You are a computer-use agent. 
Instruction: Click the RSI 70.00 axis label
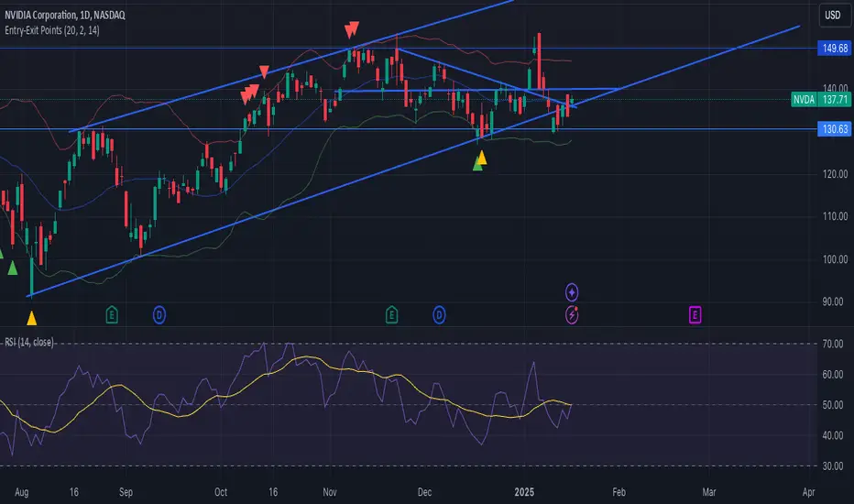pyautogui.click(x=833, y=344)
